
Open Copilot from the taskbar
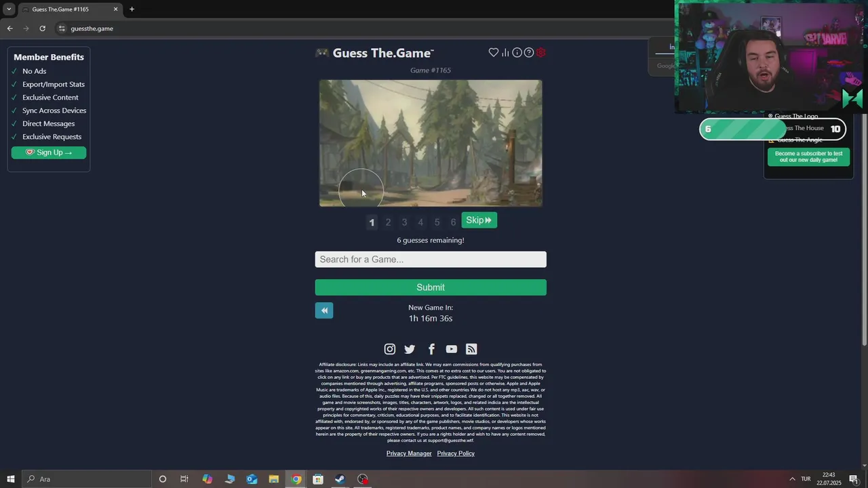pyautogui.click(x=207, y=479)
